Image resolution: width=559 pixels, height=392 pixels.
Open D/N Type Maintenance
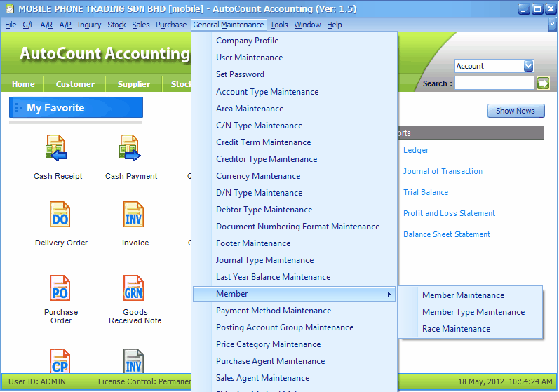pyautogui.click(x=295, y=193)
